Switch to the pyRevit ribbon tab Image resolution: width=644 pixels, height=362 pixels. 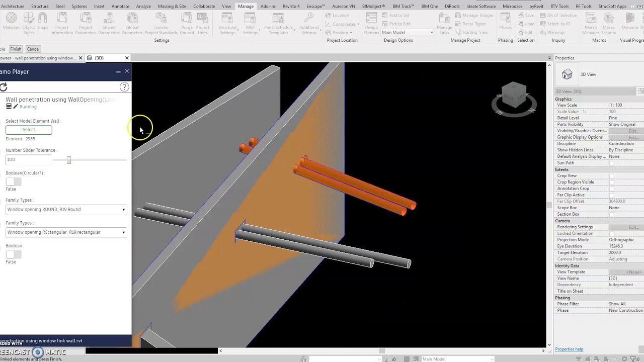pos(537,7)
